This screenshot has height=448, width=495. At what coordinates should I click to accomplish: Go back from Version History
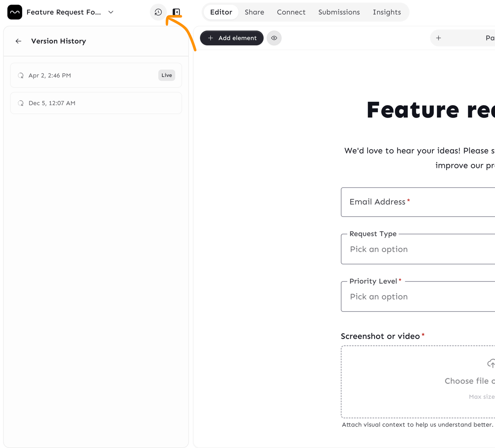tap(19, 41)
